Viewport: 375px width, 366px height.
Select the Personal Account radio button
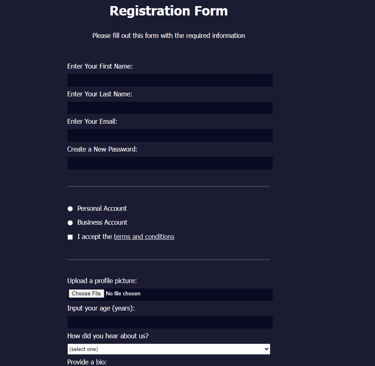[x=70, y=209]
